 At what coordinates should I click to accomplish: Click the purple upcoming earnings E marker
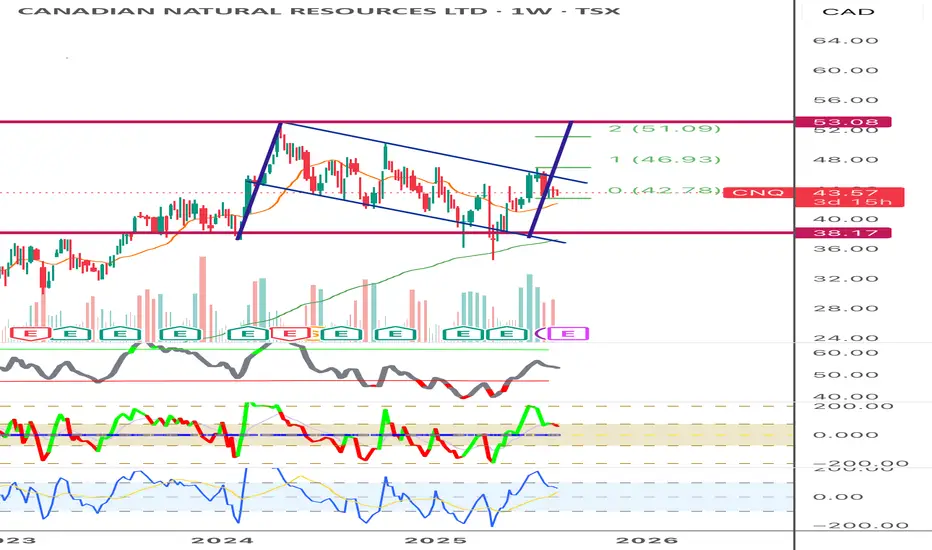coord(568,334)
